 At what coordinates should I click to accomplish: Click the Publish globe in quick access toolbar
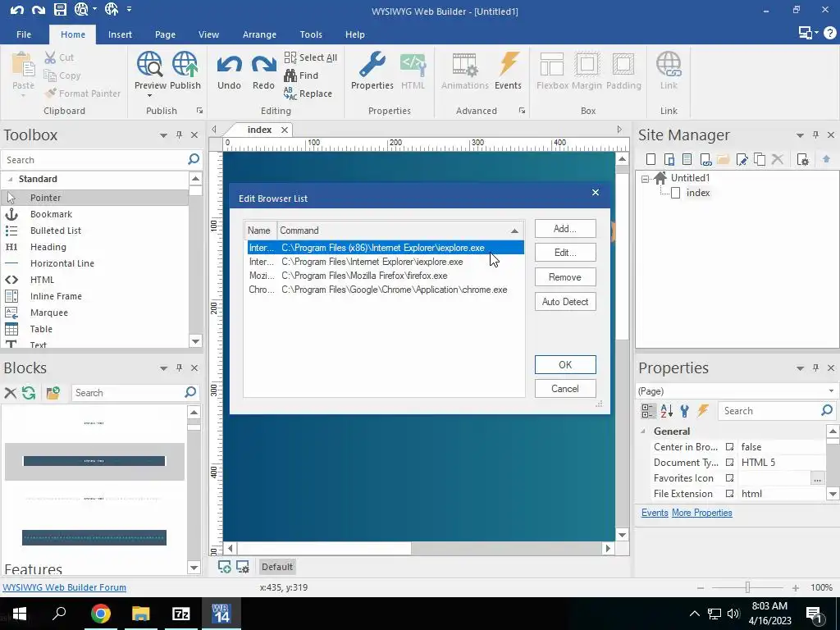(112, 9)
